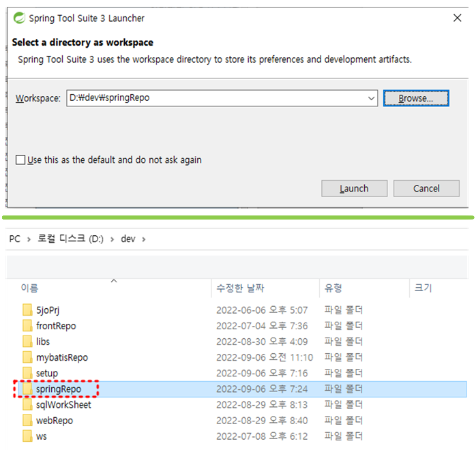Click the date 2022-08-30 오후 4:09
The image size is (476, 450).
tap(262, 342)
